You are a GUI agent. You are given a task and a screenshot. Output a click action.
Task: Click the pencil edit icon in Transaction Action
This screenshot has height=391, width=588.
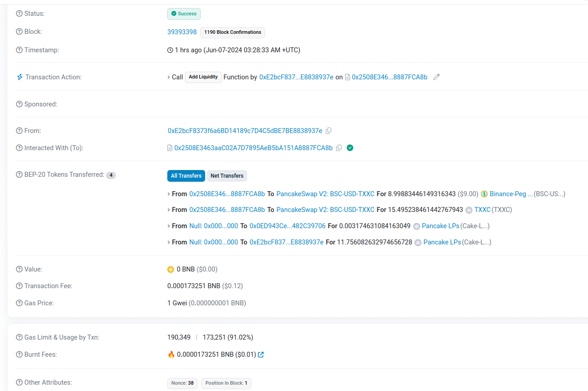tap(436, 77)
